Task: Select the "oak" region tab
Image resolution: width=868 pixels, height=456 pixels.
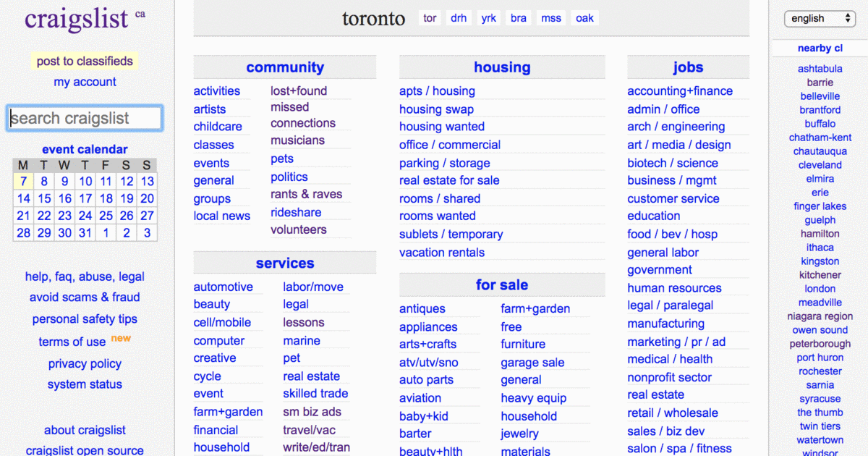Action: 584,18
